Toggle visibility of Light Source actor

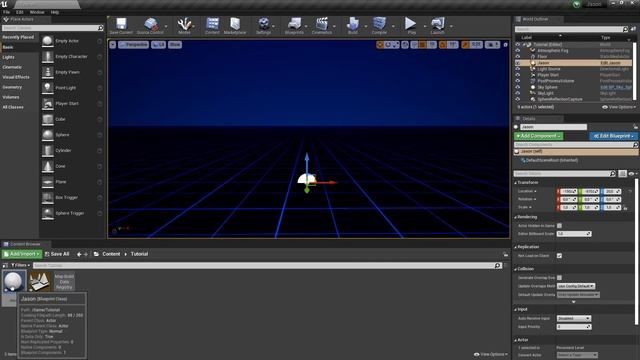pos(518,69)
